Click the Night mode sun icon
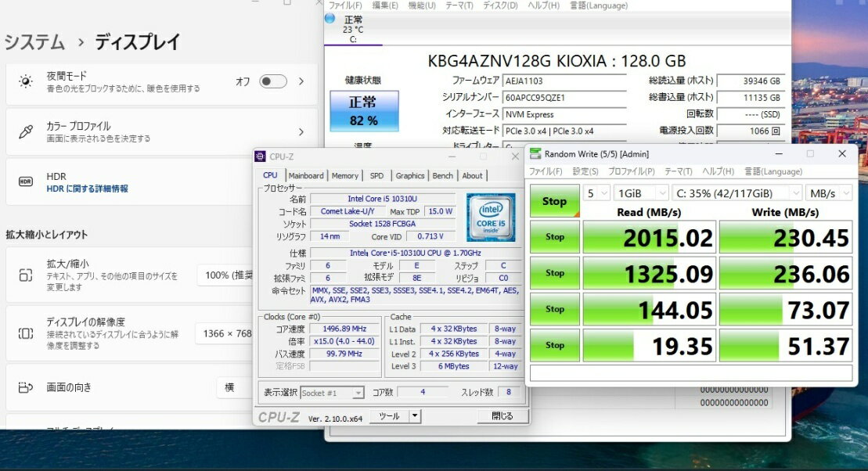 pos(26,82)
